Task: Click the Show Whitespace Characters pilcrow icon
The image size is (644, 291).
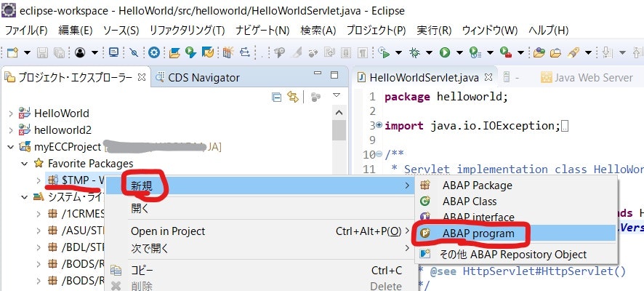Action: coord(363,52)
